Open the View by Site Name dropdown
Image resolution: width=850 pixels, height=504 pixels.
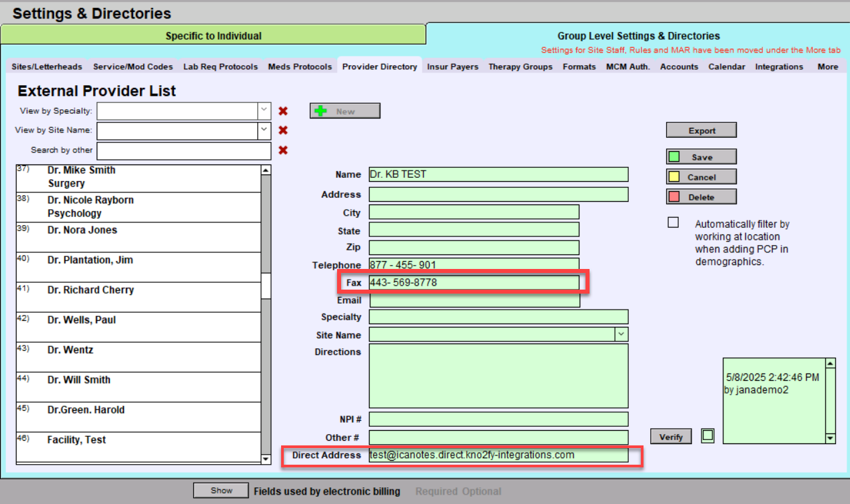pos(264,130)
